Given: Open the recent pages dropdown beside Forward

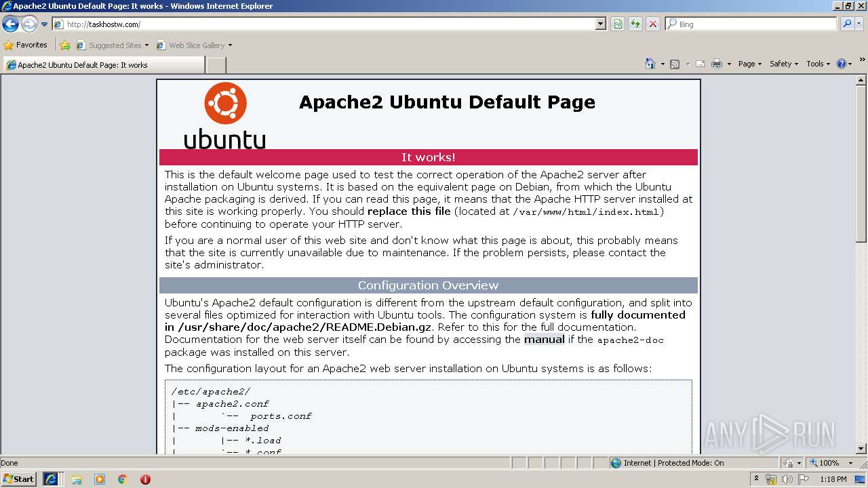Looking at the screenshot, I should [x=44, y=24].
